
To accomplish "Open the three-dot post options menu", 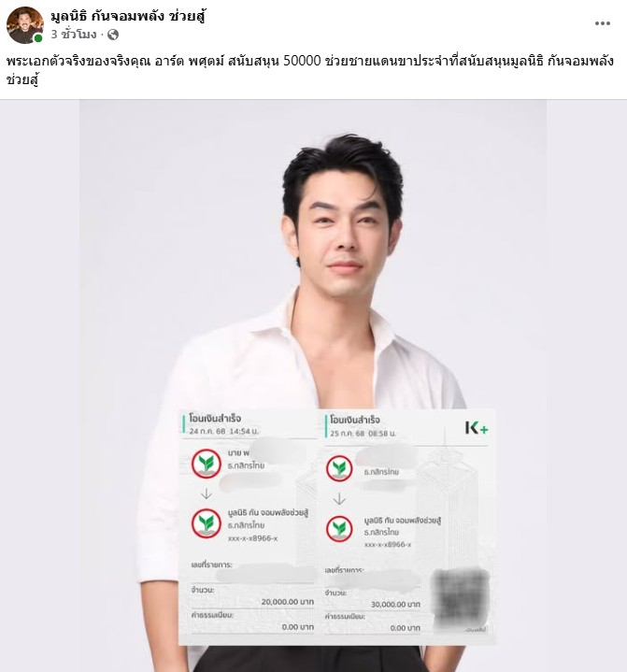I will [602, 23].
